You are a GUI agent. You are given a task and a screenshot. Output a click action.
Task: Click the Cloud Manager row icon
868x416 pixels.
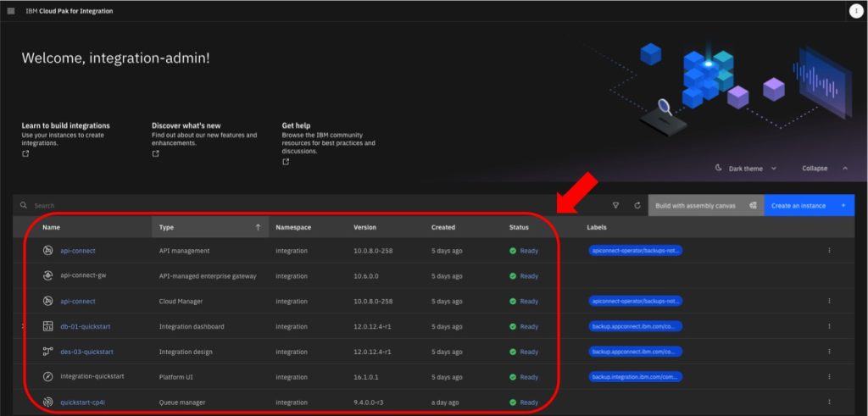(48, 301)
